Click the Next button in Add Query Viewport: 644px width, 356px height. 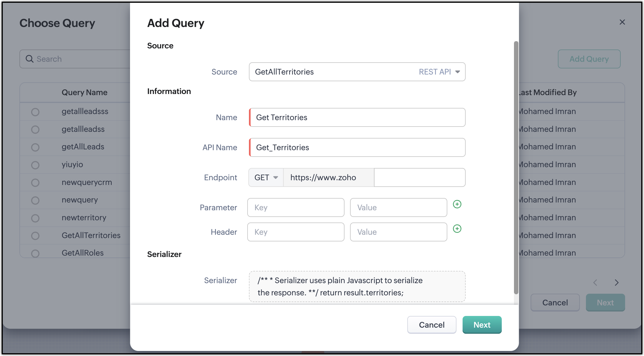tap(482, 325)
